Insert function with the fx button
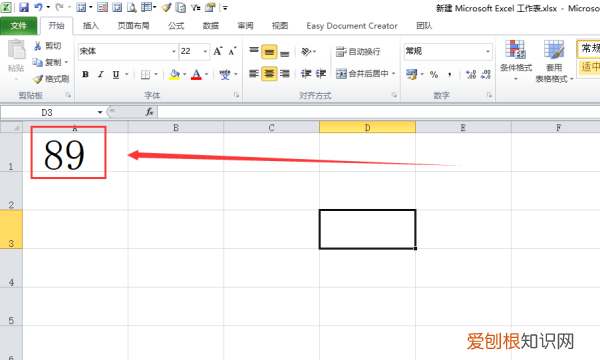 tap(150, 112)
